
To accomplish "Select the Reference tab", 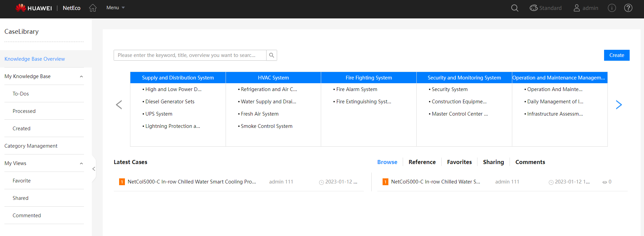I will (422, 162).
